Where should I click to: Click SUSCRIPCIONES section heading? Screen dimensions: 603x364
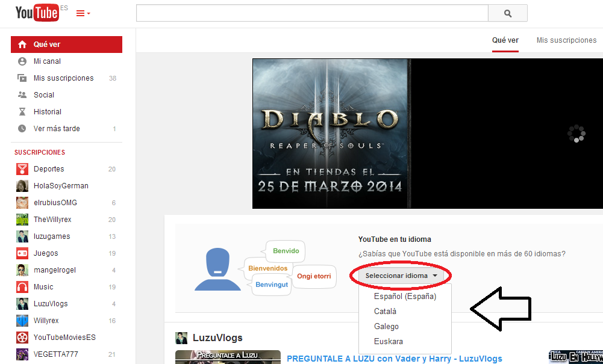(x=40, y=152)
